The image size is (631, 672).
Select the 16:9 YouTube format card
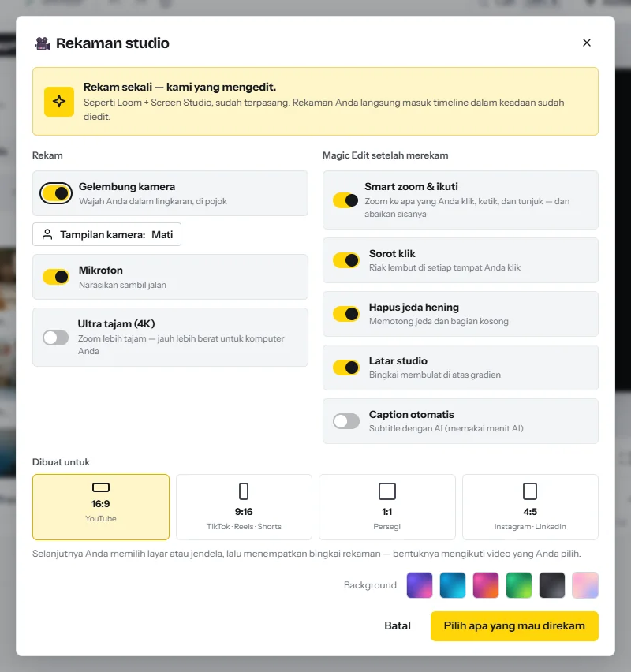tap(101, 507)
